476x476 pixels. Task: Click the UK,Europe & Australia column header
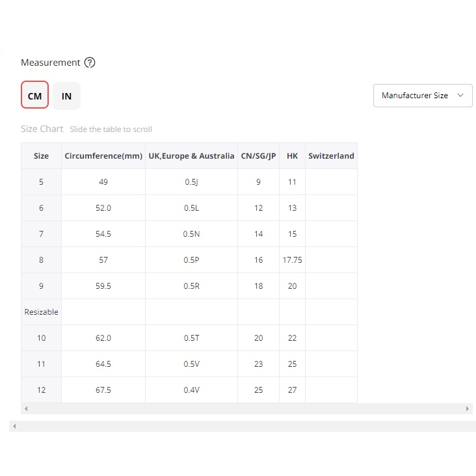(x=191, y=156)
